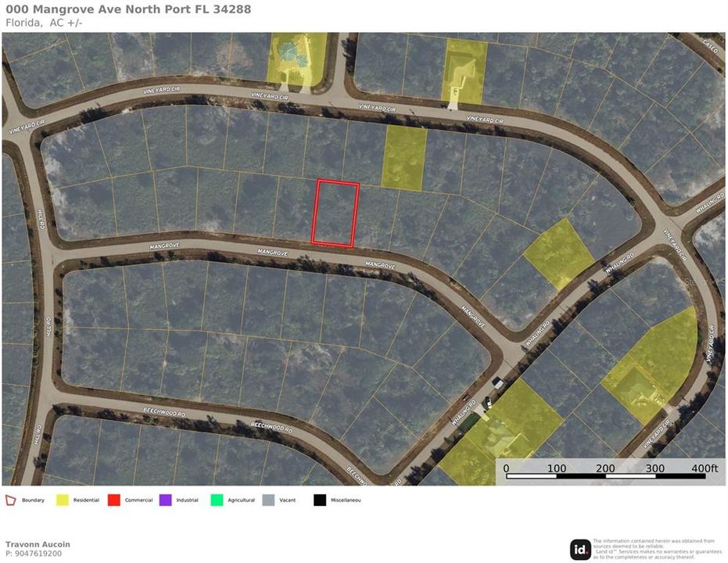Click the Commercial red legend square
Screen dimensions: 728x563
[115, 500]
